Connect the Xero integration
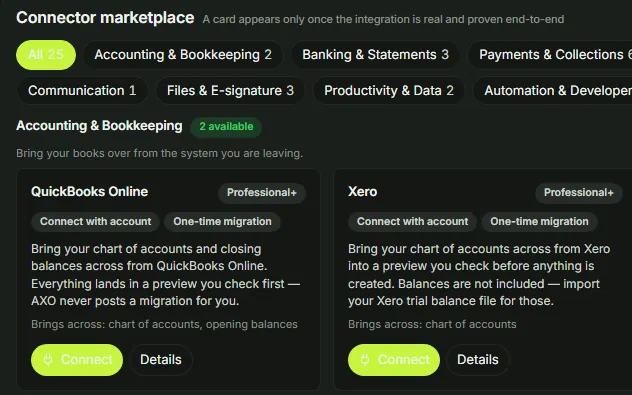The height and width of the screenshot is (395, 632). pos(394,360)
